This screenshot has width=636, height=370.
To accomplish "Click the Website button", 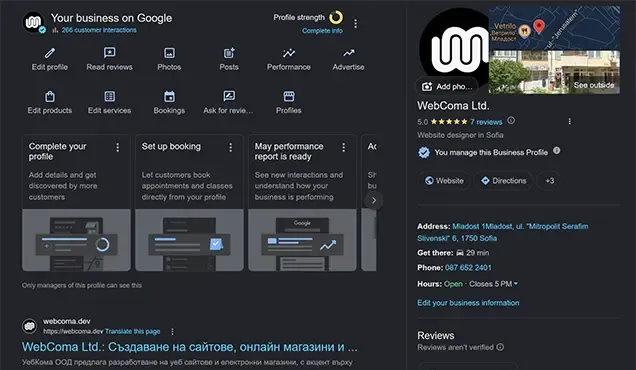I will [x=444, y=181].
